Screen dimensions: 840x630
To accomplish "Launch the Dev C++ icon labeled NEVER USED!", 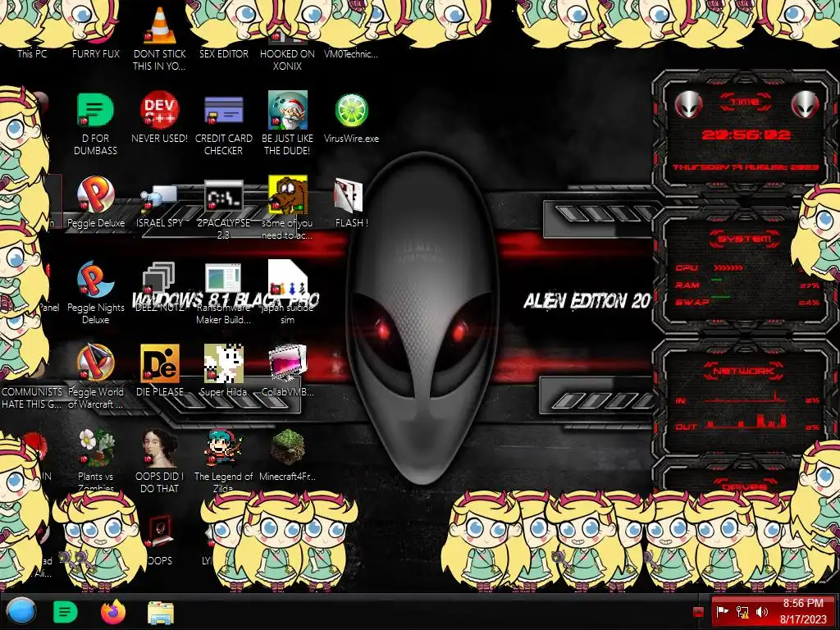I will (x=159, y=110).
